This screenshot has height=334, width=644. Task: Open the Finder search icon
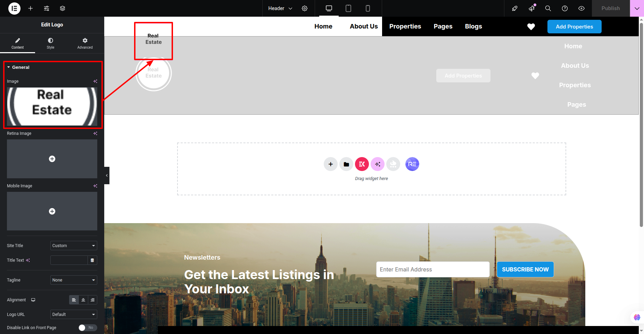click(548, 8)
